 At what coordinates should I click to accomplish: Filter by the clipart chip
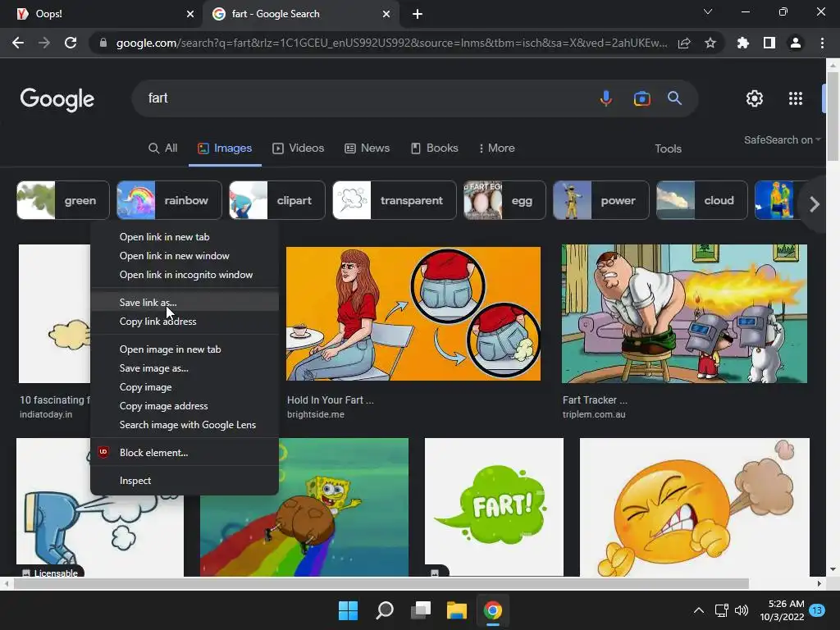click(277, 200)
